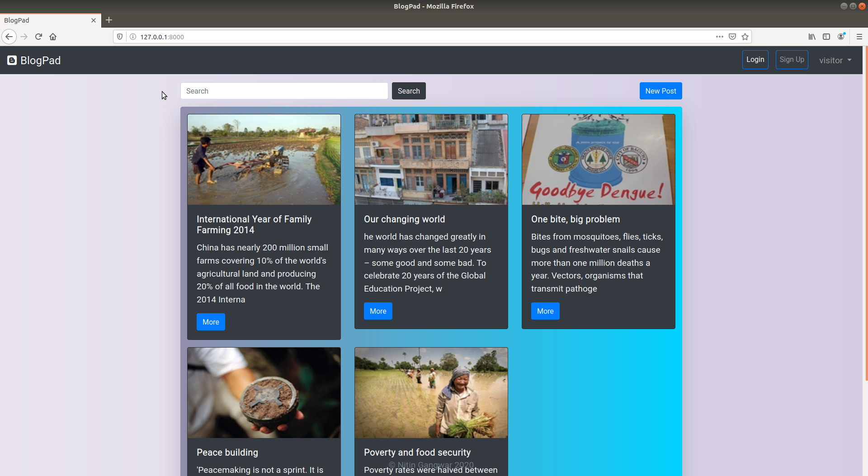Click More on Family Farming post
Image resolution: width=868 pixels, height=476 pixels.
[211, 322]
